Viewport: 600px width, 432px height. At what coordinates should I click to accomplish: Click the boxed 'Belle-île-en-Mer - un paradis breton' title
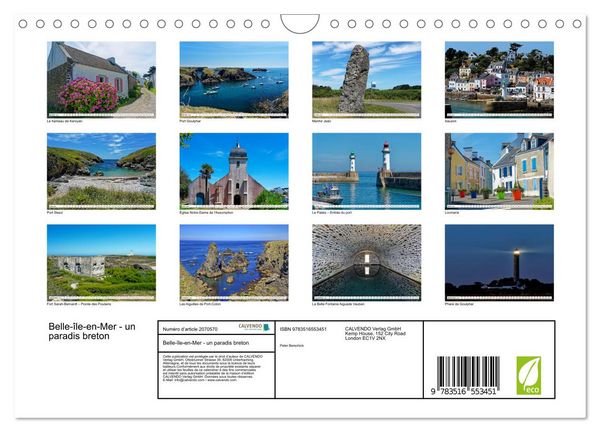pyautogui.click(x=206, y=343)
